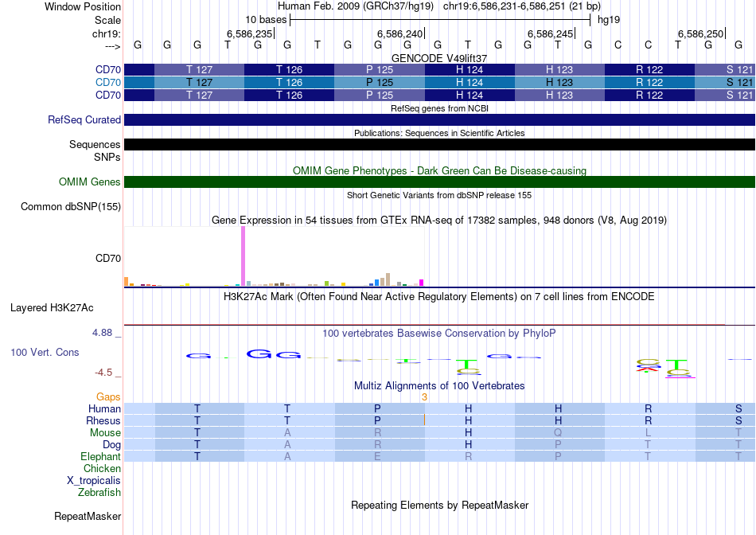This screenshot has width=756, height=535.
Task: Click the Window Position label
Action: coord(83,6)
